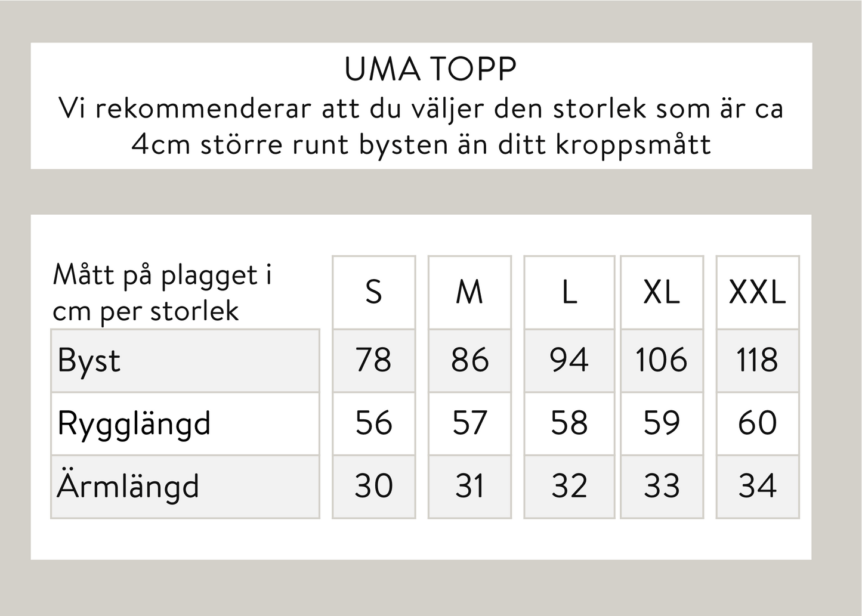
Task: Select the S size column header
Action: pyautogui.click(x=373, y=292)
